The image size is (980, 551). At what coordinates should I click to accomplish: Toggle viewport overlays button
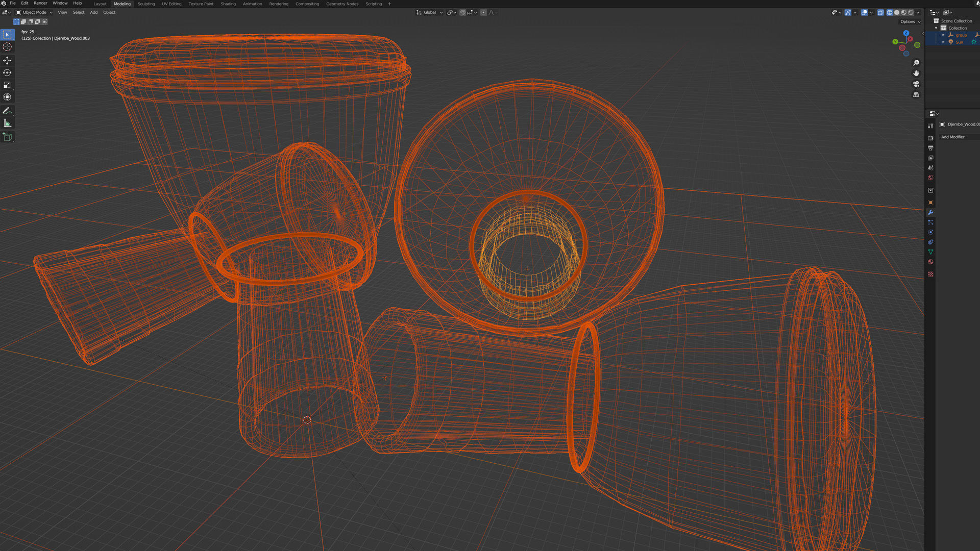[x=864, y=12]
